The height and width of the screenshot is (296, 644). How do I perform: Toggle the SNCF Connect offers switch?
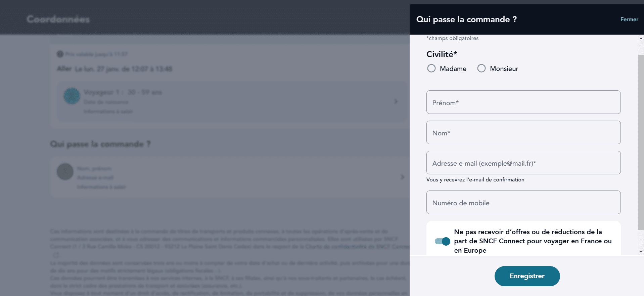pyautogui.click(x=443, y=241)
